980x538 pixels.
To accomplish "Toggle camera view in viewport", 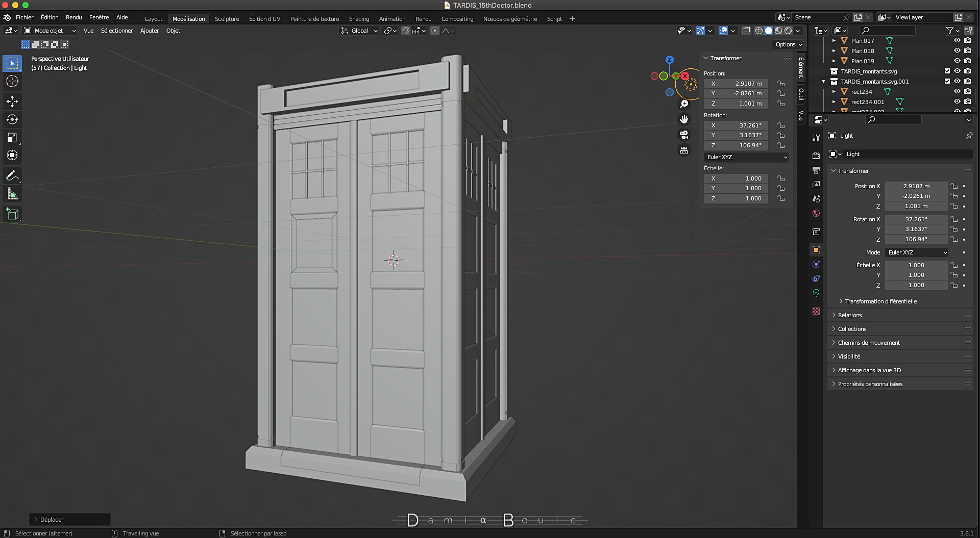I will [684, 135].
